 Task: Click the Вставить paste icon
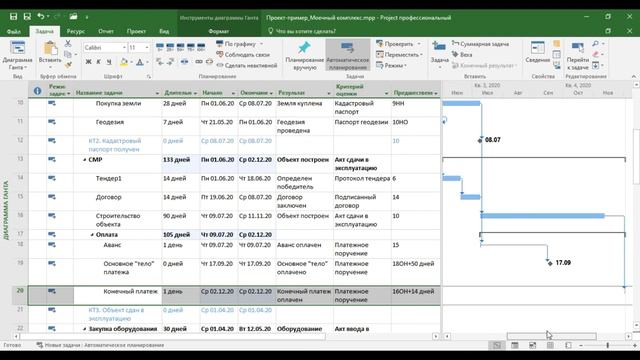pyautogui.click(x=50, y=48)
